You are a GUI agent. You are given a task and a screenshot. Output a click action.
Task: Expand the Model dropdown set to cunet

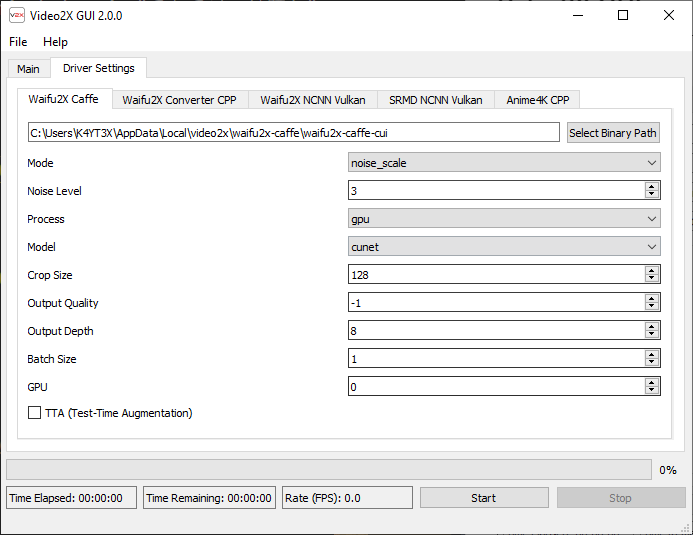click(x=504, y=247)
